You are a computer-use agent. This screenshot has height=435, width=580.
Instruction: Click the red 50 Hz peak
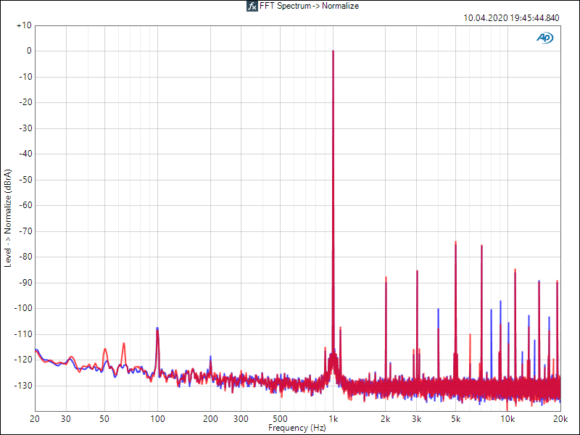tap(105, 349)
